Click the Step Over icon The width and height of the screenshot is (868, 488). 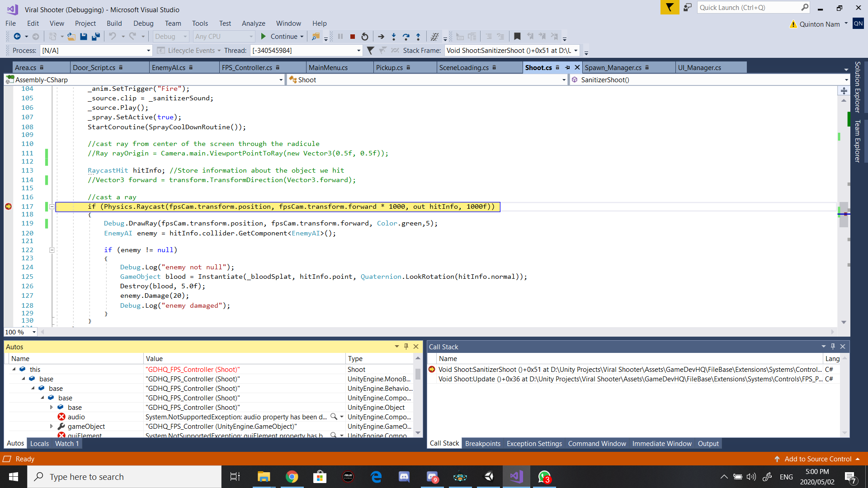pyautogui.click(x=406, y=37)
